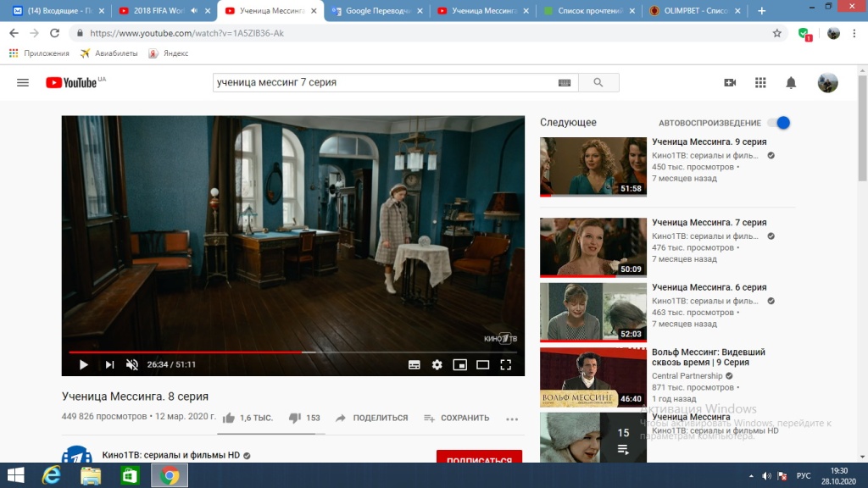Switch to second Ученица Мессинга tab
Image resolution: width=868 pixels, height=488 pixels.
pyautogui.click(x=481, y=10)
